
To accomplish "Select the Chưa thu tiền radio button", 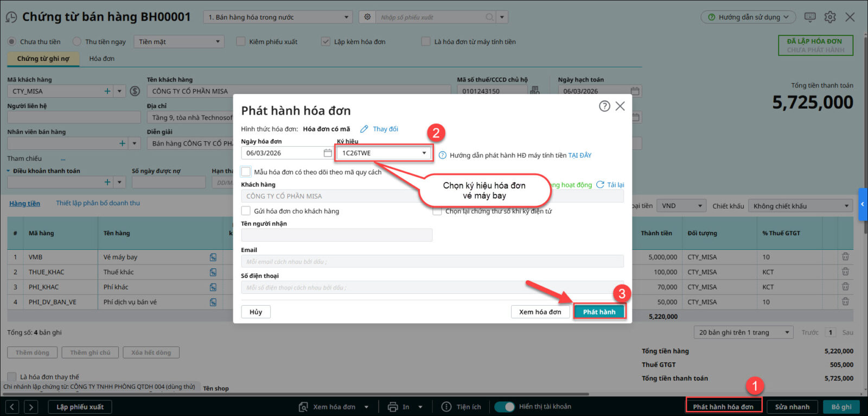I will pos(11,42).
